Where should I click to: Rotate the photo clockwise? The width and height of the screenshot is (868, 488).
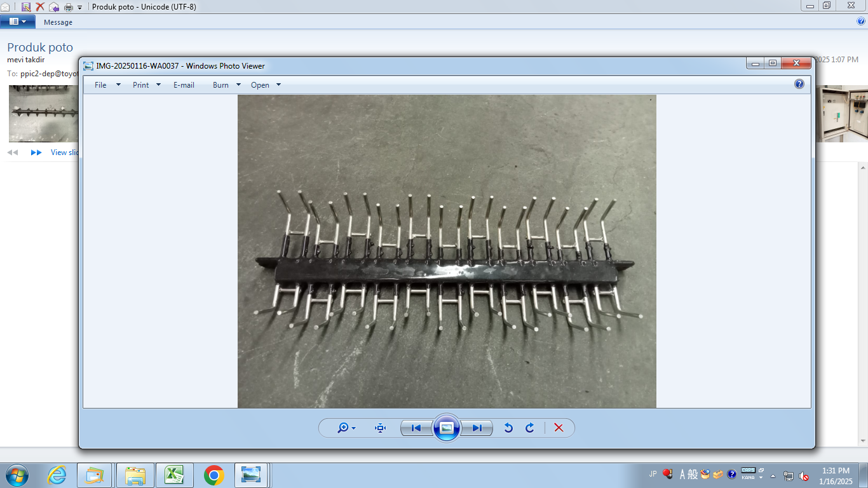[x=530, y=428]
